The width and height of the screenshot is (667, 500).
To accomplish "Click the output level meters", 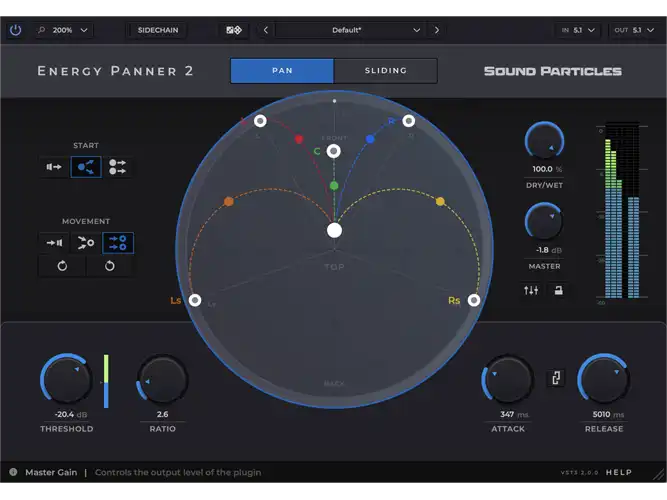I will click(622, 211).
